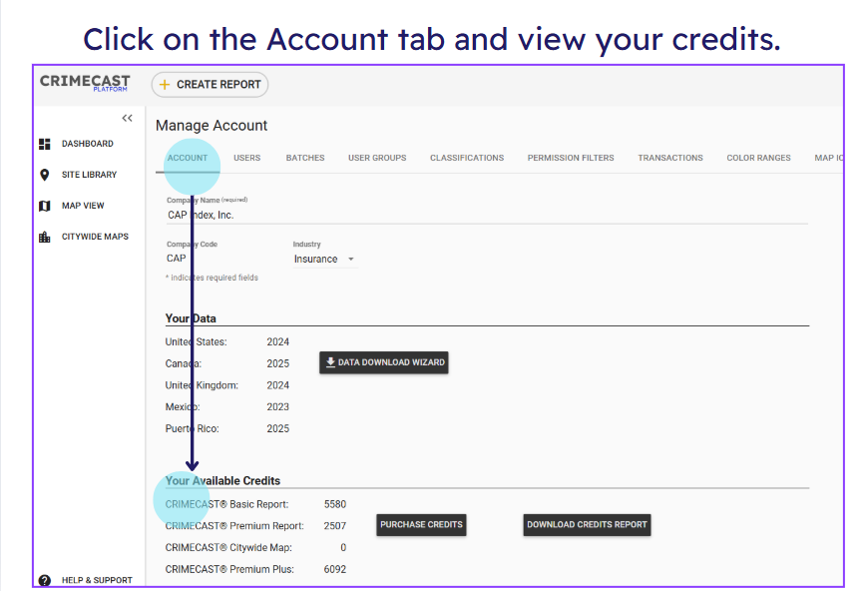
Task: Click the Map View icon
Action: [45, 206]
